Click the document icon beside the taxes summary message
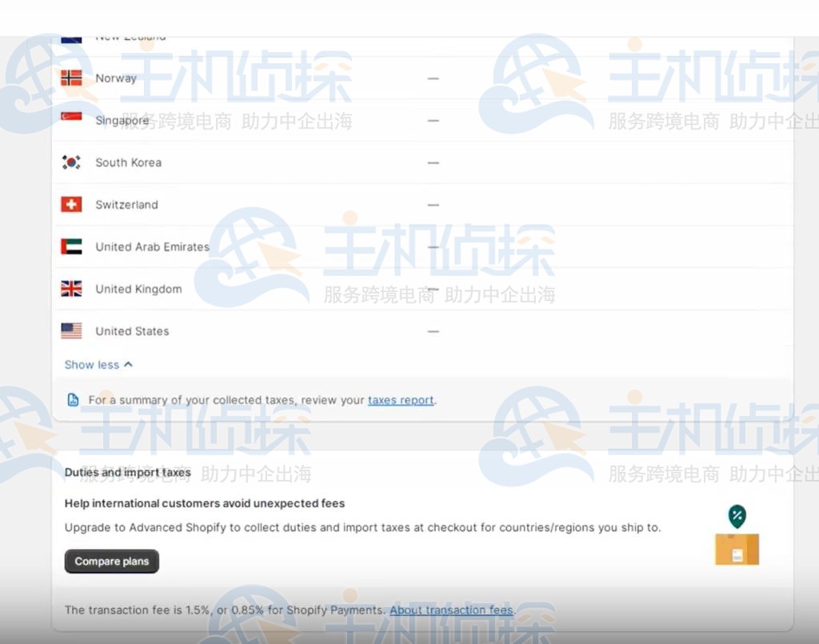The width and height of the screenshot is (819, 644). [73, 399]
